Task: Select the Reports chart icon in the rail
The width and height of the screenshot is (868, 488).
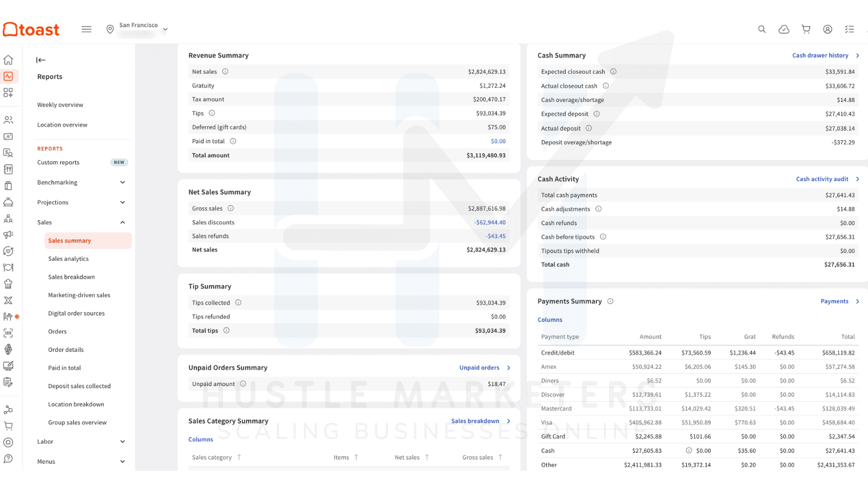Action: point(8,76)
